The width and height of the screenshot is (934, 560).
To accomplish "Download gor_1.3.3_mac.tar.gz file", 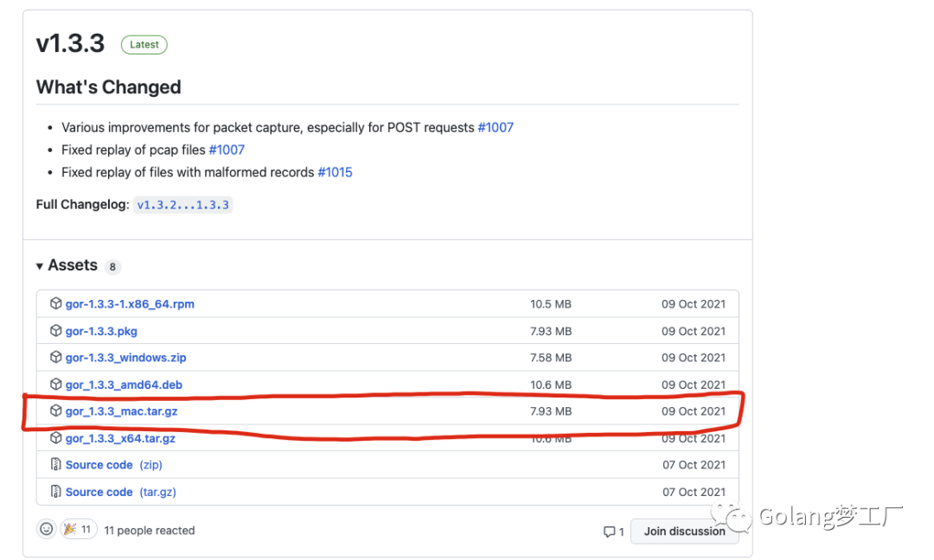I will click(121, 411).
